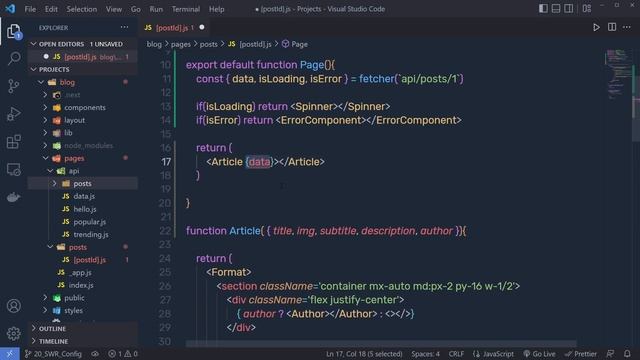Screen dimensions: 640x360
Task: Expand the styles folder
Action: pos(82,310)
